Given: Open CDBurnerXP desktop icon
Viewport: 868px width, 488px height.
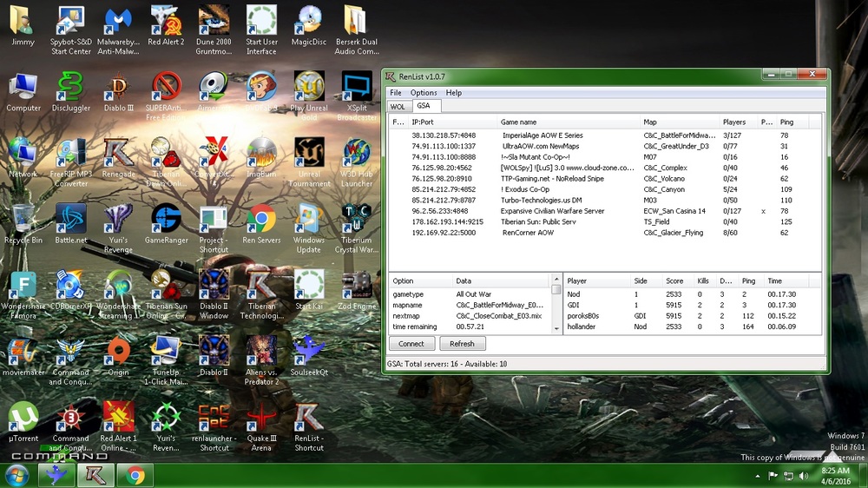Looking at the screenshot, I should [x=69, y=290].
